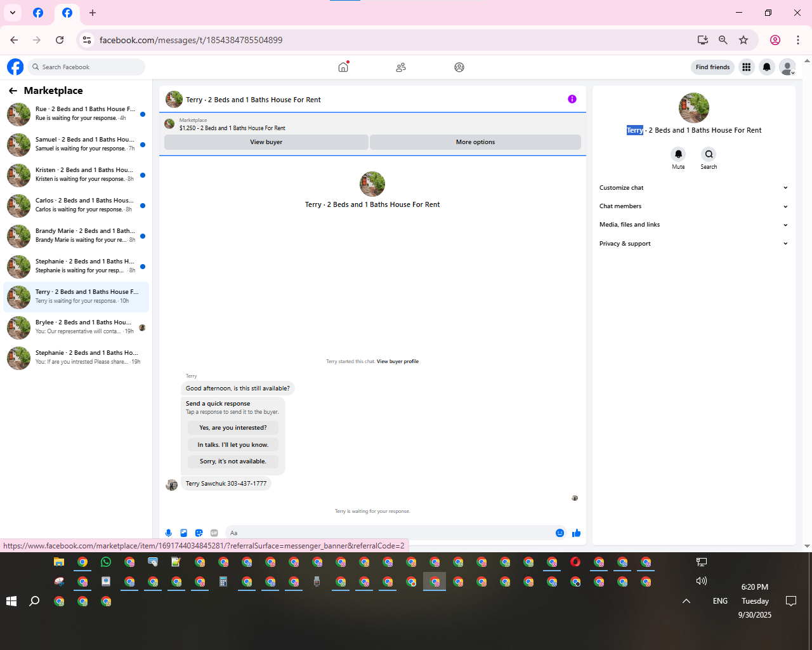Click the More options button

(475, 142)
